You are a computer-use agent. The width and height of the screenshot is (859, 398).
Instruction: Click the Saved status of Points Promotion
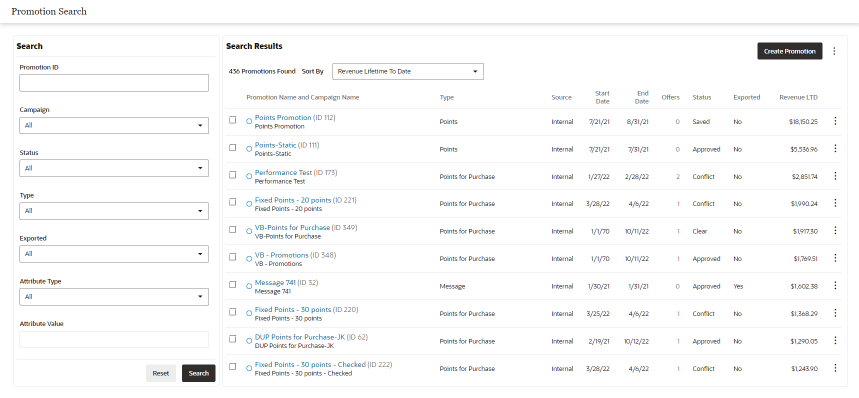(701, 122)
